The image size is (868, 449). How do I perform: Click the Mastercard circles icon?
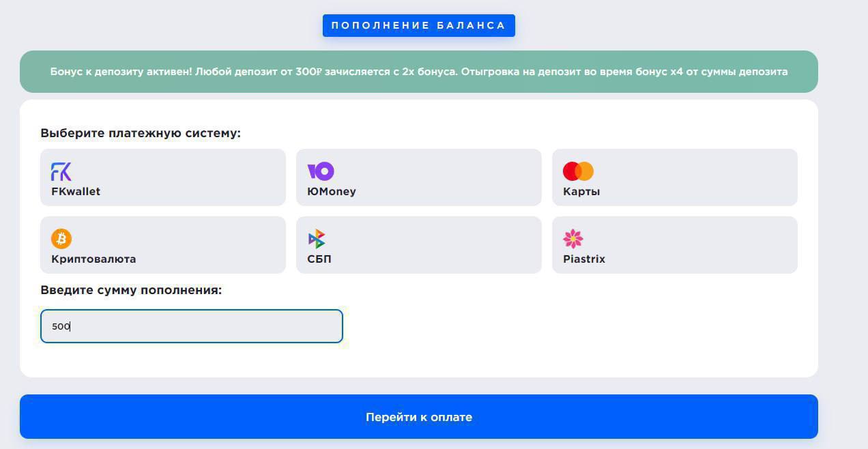pos(578,171)
